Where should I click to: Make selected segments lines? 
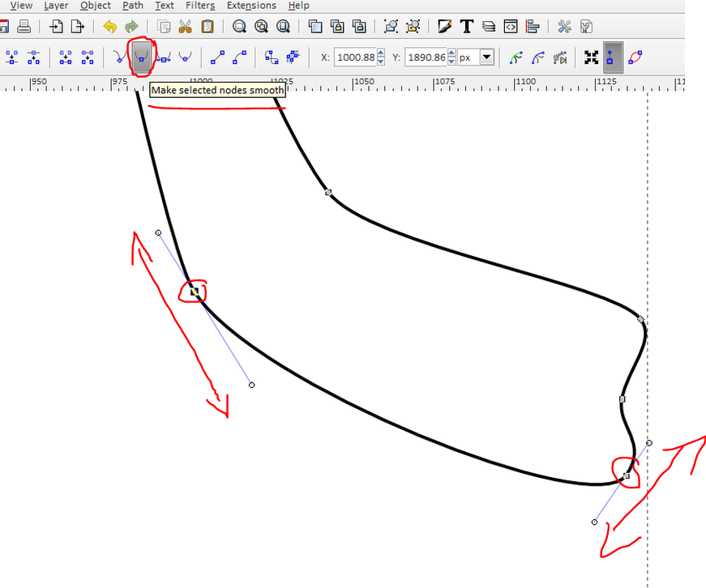click(x=217, y=58)
